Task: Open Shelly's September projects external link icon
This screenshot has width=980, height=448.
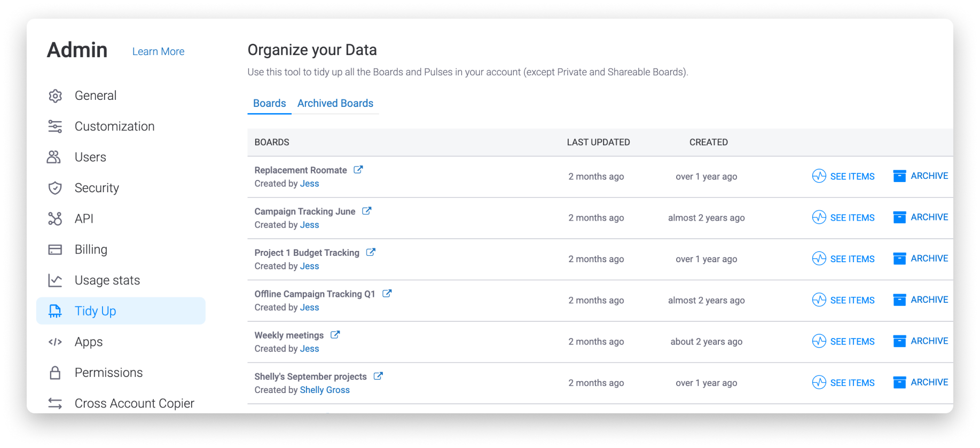Action: [378, 376]
